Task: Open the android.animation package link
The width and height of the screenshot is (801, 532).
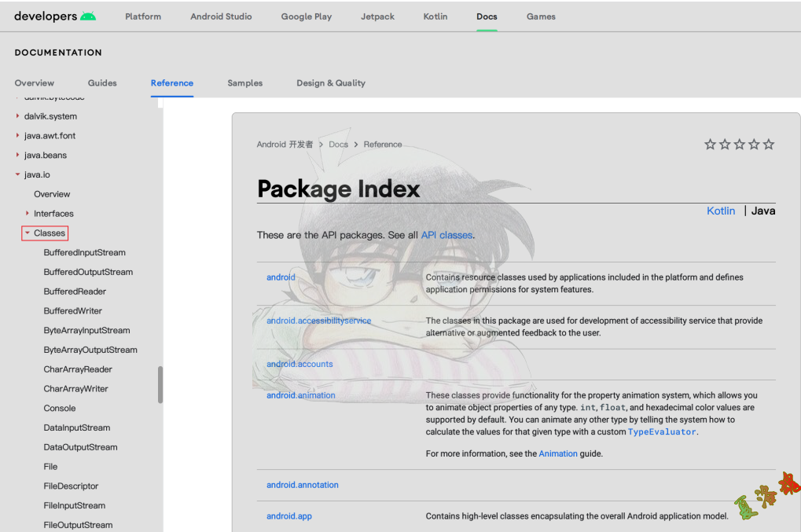Action: tap(300, 395)
